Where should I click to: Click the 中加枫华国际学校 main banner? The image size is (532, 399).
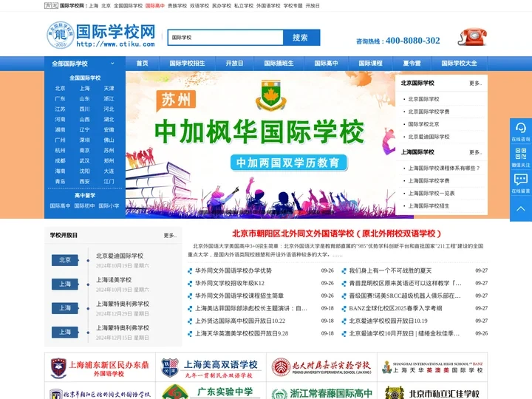tap(260, 145)
